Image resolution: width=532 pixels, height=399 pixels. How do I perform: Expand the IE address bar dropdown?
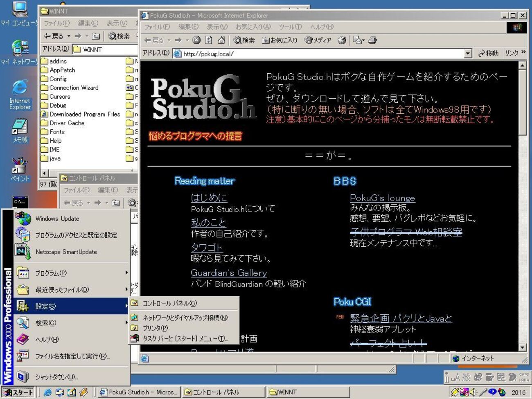[468, 54]
